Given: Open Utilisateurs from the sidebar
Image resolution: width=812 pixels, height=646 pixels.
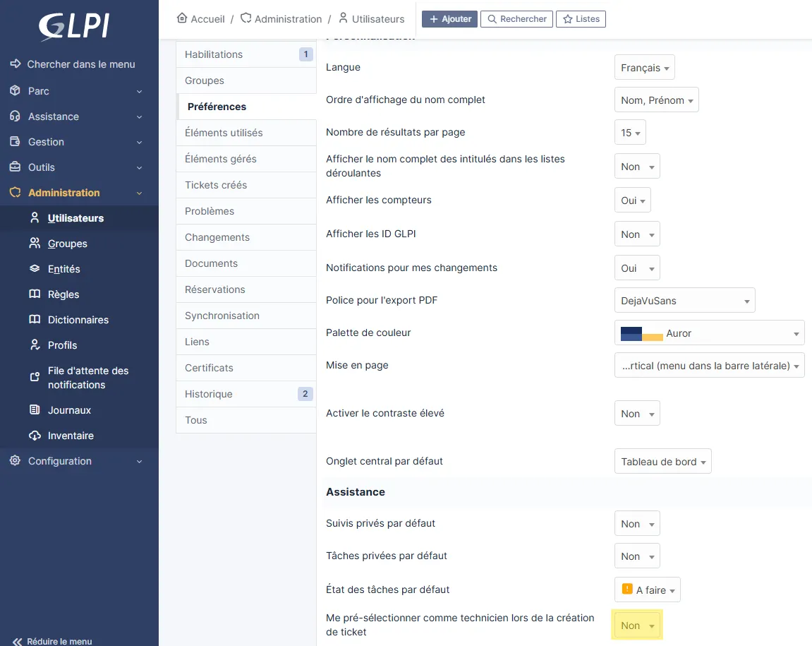Looking at the screenshot, I should pos(75,218).
